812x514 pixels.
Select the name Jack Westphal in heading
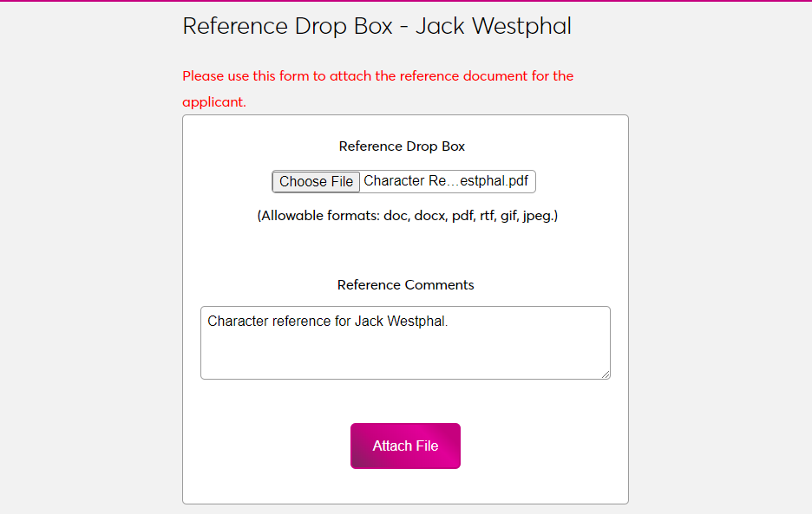click(x=493, y=26)
